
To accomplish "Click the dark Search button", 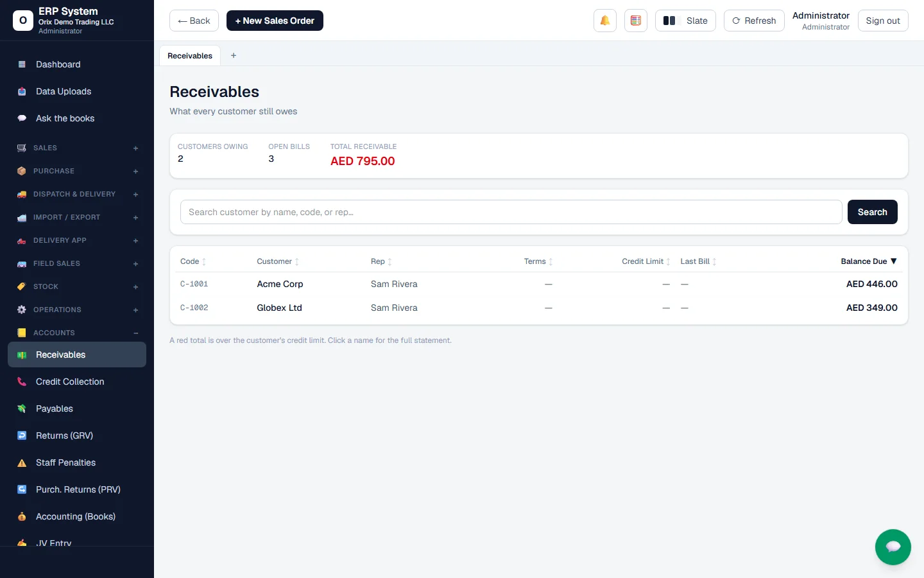I will pos(872,212).
